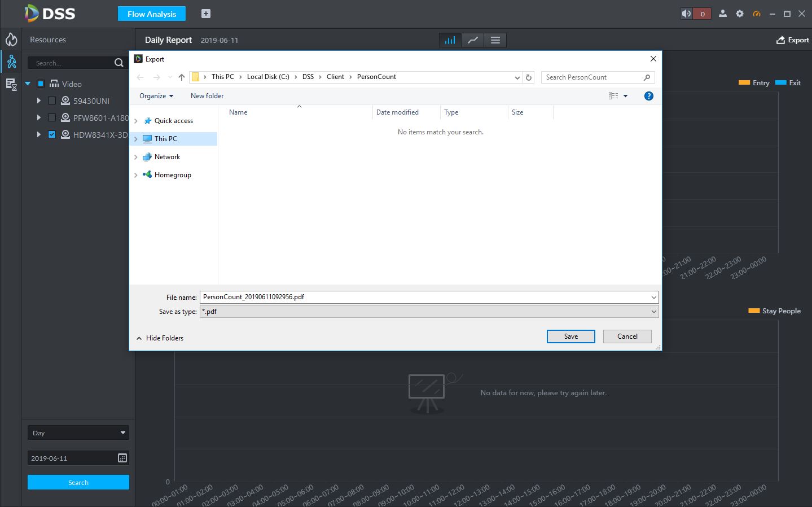The image size is (812, 507).
Task: Expand the HDW8341X-3D device node
Action: pyautogui.click(x=38, y=134)
